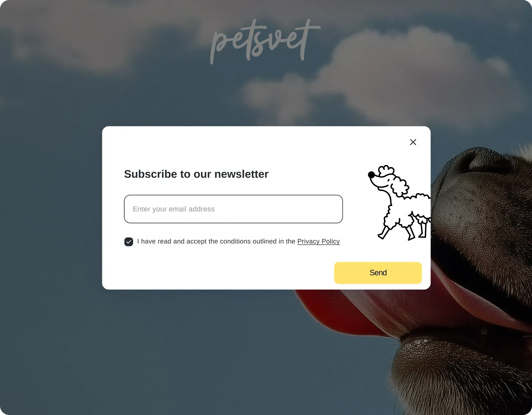Focus the email address input field
This screenshot has width=532, height=415.
[x=233, y=209]
